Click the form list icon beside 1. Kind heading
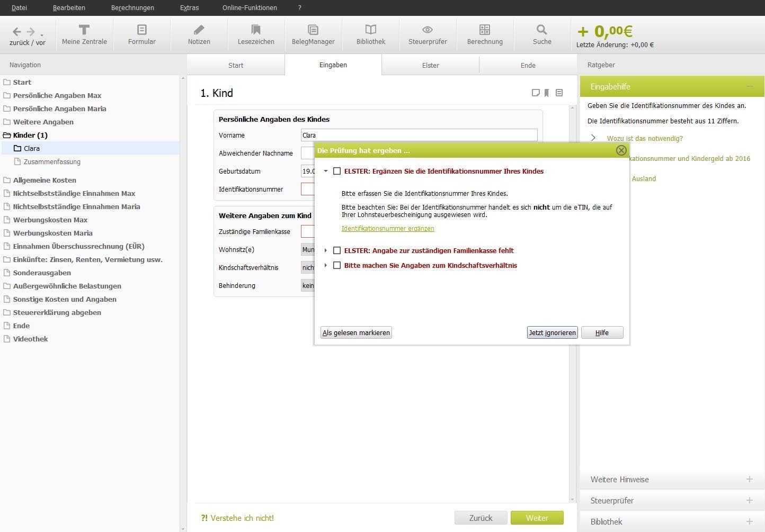765x532 pixels. tap(559, 93)
